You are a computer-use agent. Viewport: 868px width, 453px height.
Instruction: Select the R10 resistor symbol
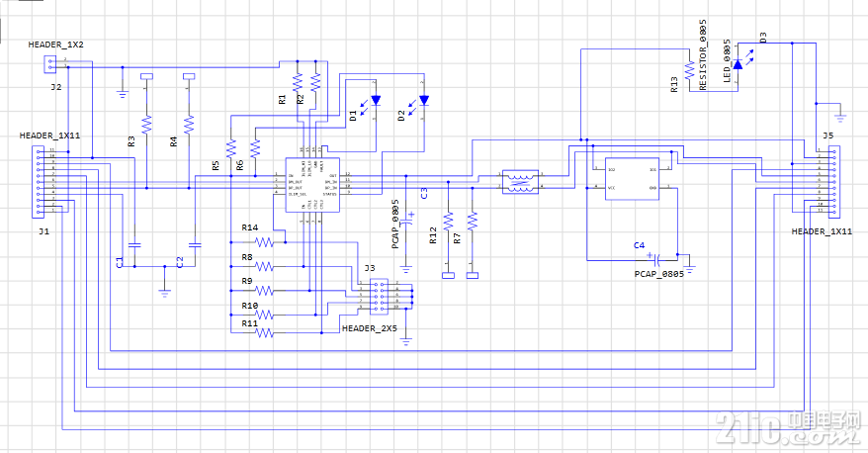click(x=265, y=315)
